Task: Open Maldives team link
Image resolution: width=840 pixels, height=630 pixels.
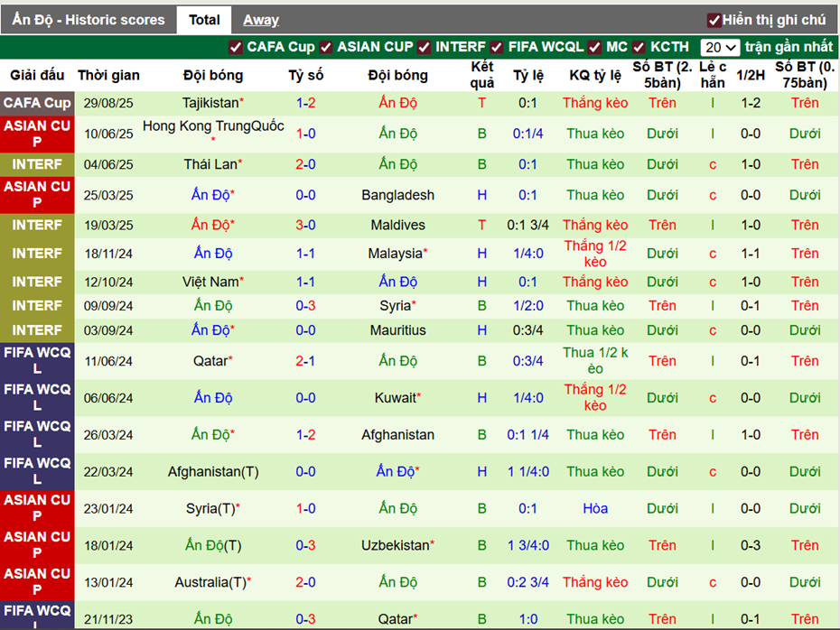Action: tap(397, 225)
